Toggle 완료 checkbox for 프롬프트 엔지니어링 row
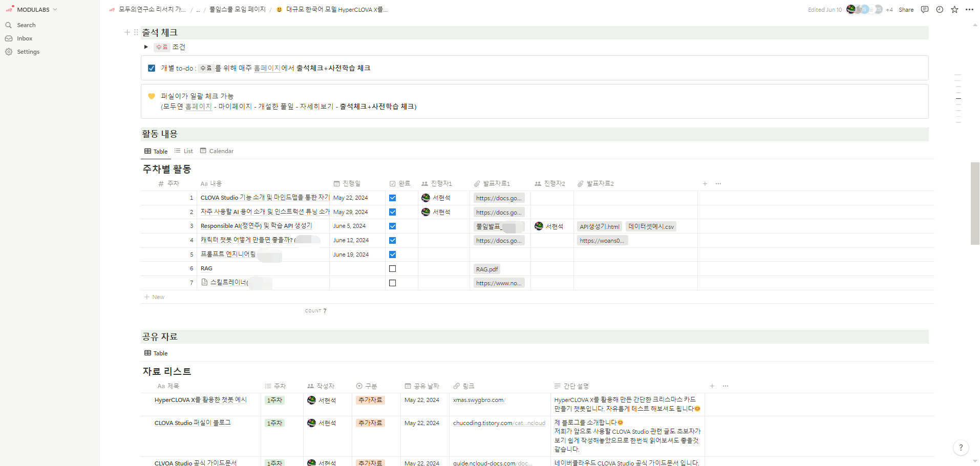This screenshot has height=466, width=980. (392, 255)
